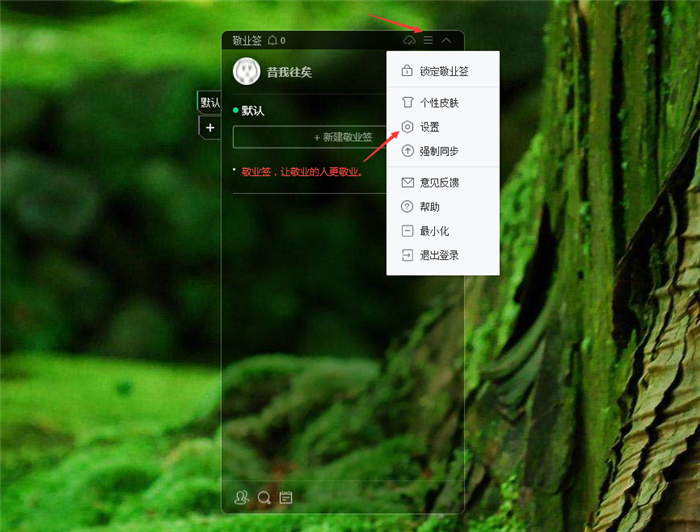
Task: Select the 默认 category tab on left
Action: 209,102
